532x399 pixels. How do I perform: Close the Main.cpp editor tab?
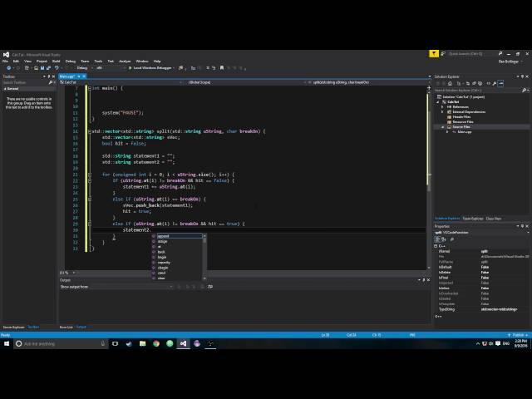82,76
